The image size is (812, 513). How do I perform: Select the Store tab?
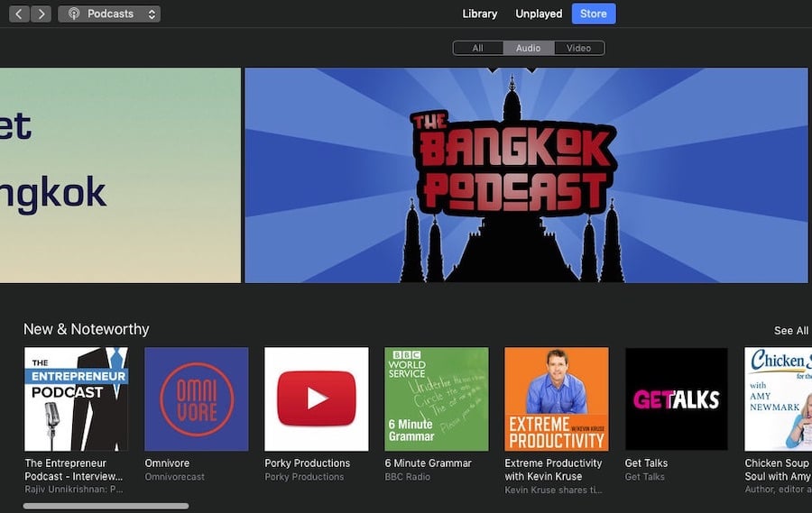(594, 14)
